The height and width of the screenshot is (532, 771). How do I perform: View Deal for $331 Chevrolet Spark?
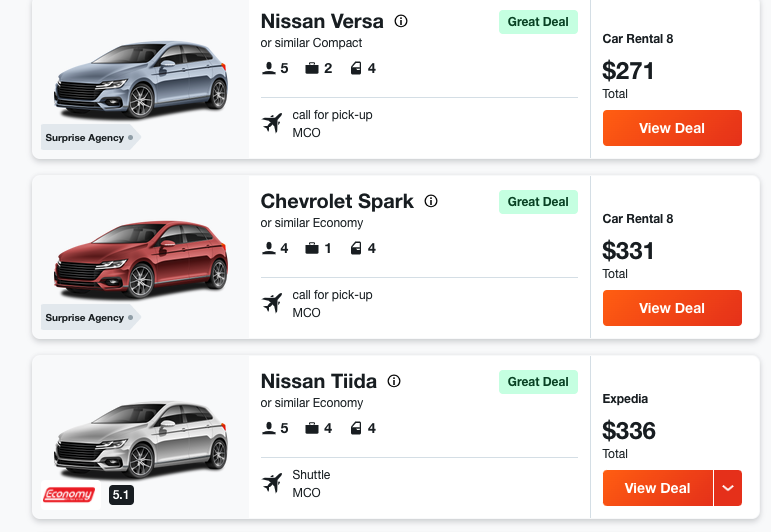coord(672,308)
